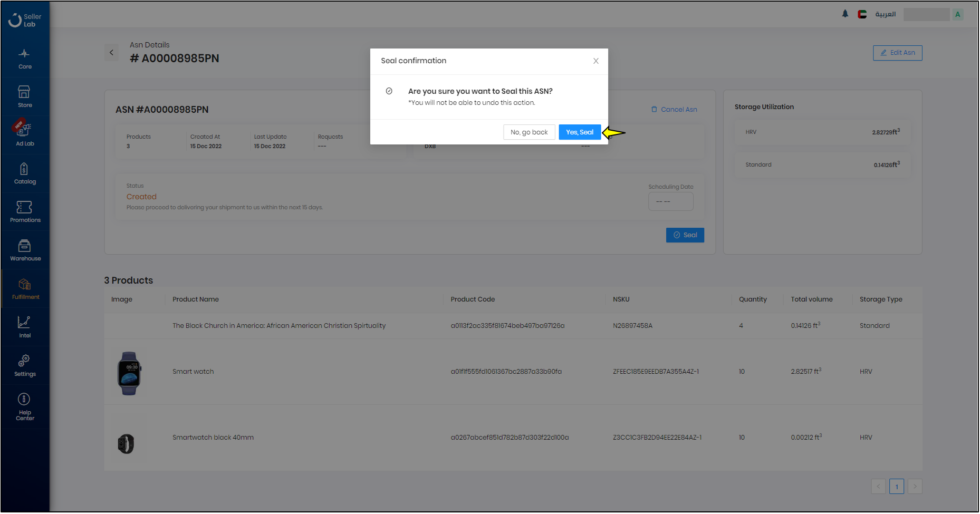Image resolution: width=980 pixels, height=514 pixels.
Task: Open notifications via the bell icon
Action: pos(844,14)
